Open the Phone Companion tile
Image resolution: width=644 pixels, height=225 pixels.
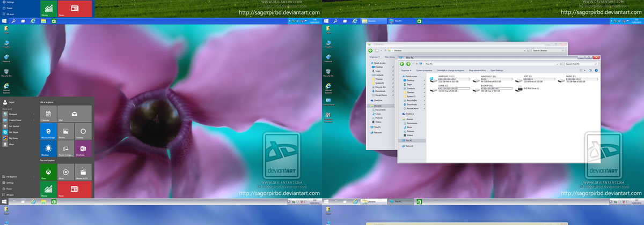coord(65,148)
